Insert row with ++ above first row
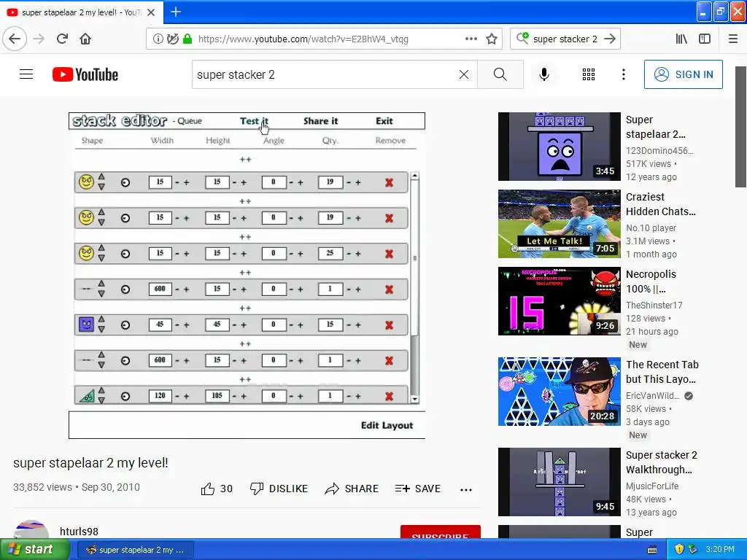Image resolution: width=747 pixels, height=560 pixels. pyautogui.click(x=245, y=160)
